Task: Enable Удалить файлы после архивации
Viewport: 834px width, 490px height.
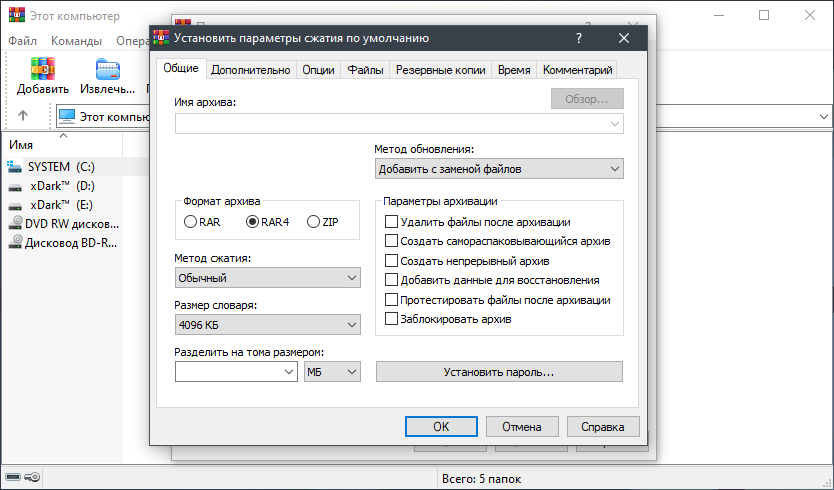Action: pyautogui.click(x=391, y=221)
